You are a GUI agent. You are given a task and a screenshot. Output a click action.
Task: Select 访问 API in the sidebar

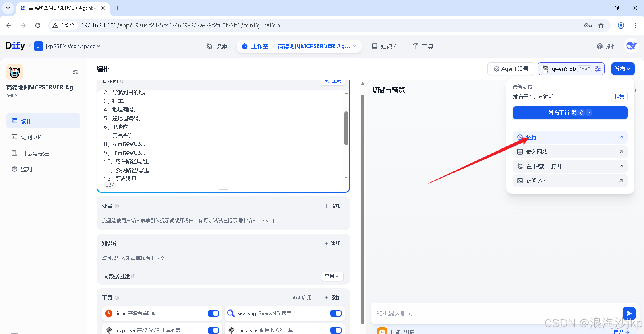tap(43, 137)
